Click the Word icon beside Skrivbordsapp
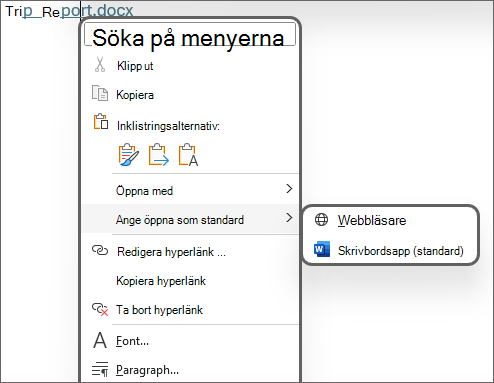Screen dimensions: 494x383 point(322,249)
